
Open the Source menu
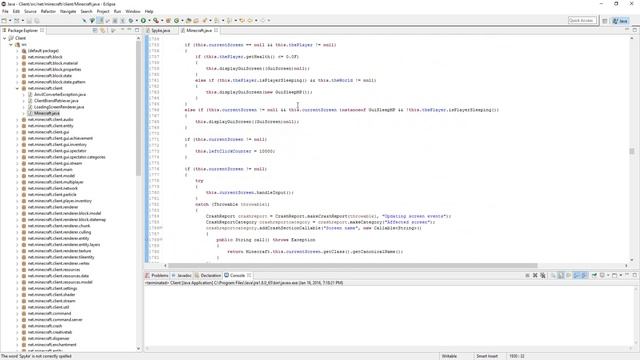click(x=30, y=11)
